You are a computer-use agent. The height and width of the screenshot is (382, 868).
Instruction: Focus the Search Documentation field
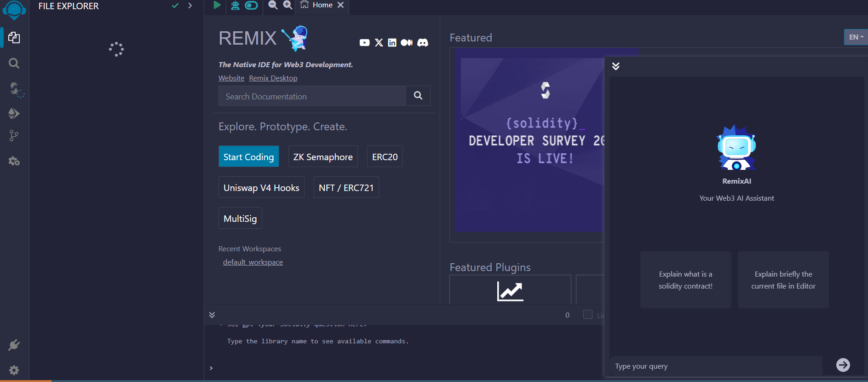pos(312,96)
